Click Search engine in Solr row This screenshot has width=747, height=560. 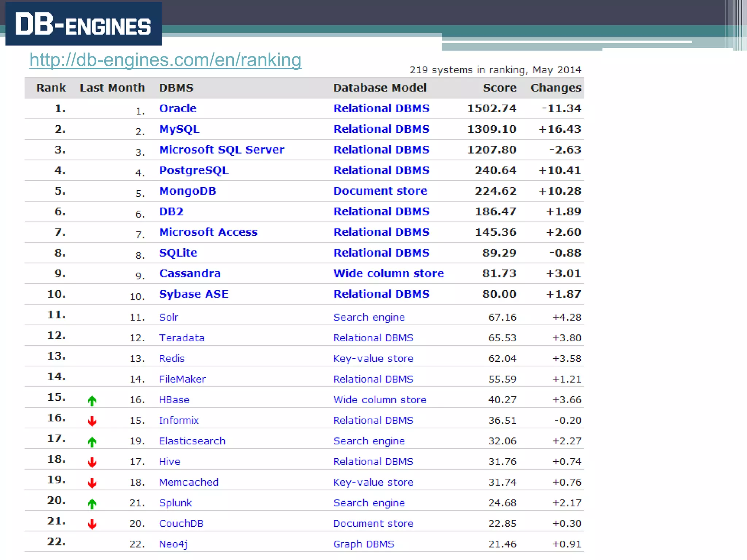tap(369, 318)
